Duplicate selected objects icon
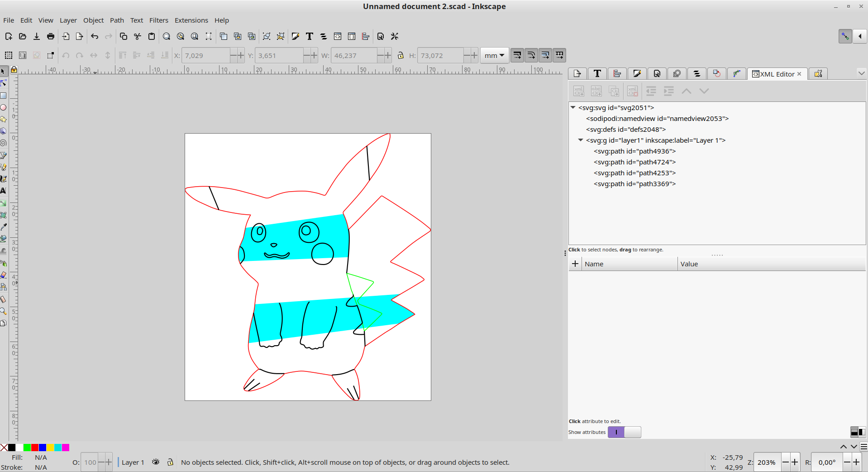The height and width of the screenshot is (472, 868). click(x=224, y=36)
